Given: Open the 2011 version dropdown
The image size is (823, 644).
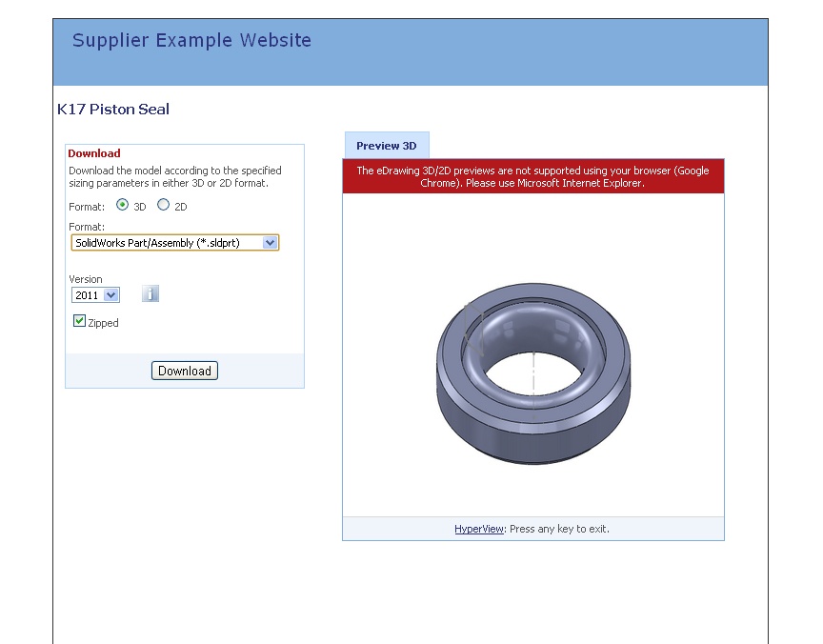Looking at the screenshot, I should pyautogui.click(x=95, y=295).
